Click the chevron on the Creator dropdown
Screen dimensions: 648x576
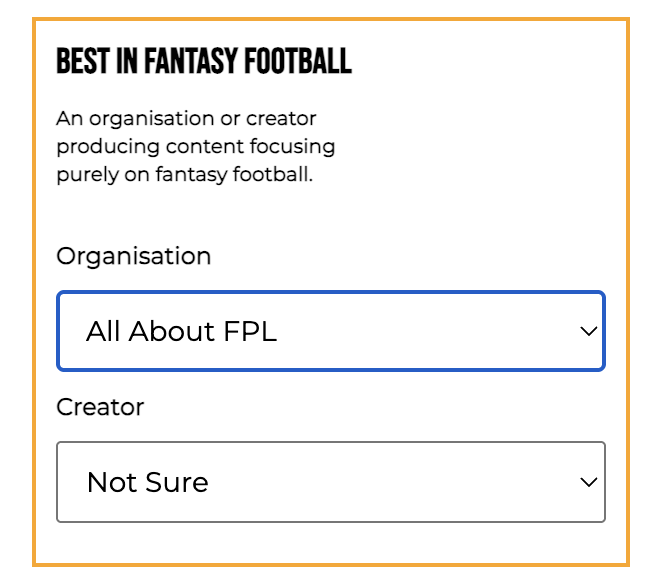pyautogui.click(x=588, y=483)
